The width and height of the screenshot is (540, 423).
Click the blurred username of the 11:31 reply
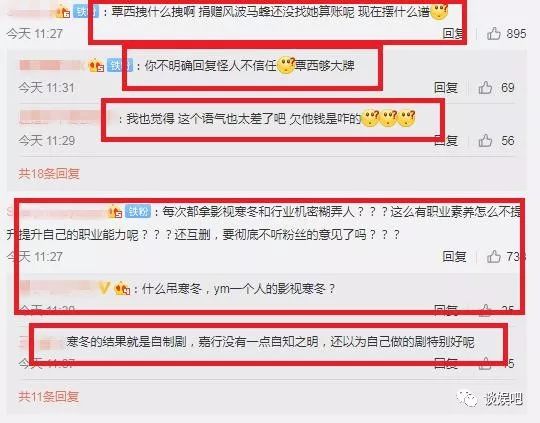pos(50,65)
